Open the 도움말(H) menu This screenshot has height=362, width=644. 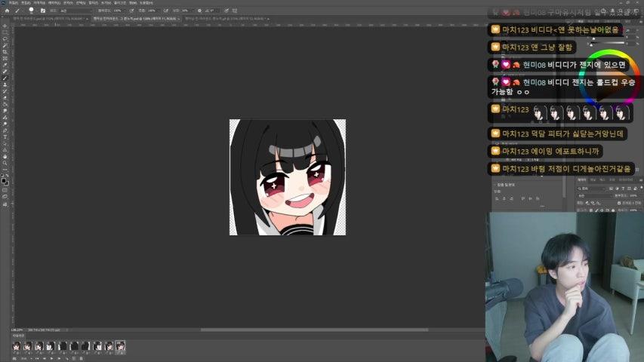pos(146,3)
